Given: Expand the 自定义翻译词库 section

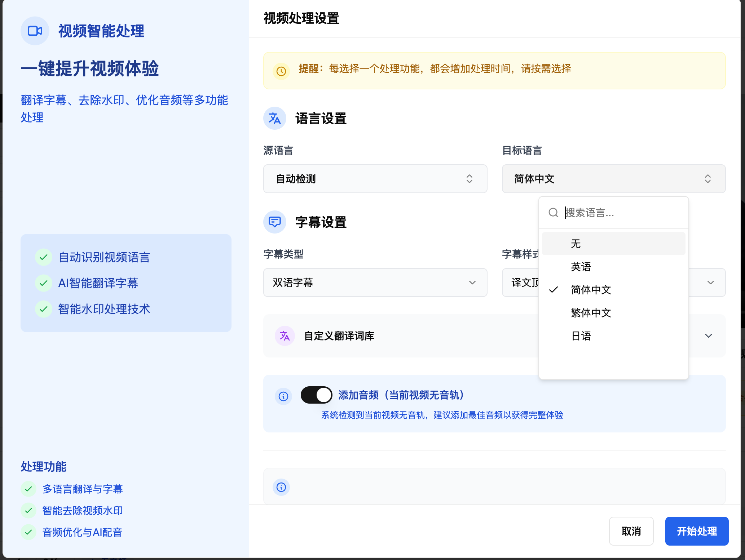Looking at the screenshot, I should [708, 336].
